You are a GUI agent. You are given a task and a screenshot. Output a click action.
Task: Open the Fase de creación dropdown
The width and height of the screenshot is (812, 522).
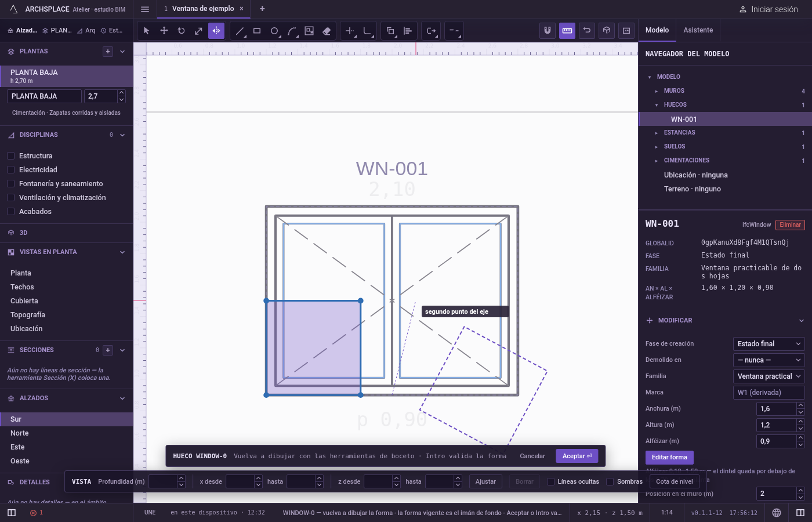click(x=769, y=344)
